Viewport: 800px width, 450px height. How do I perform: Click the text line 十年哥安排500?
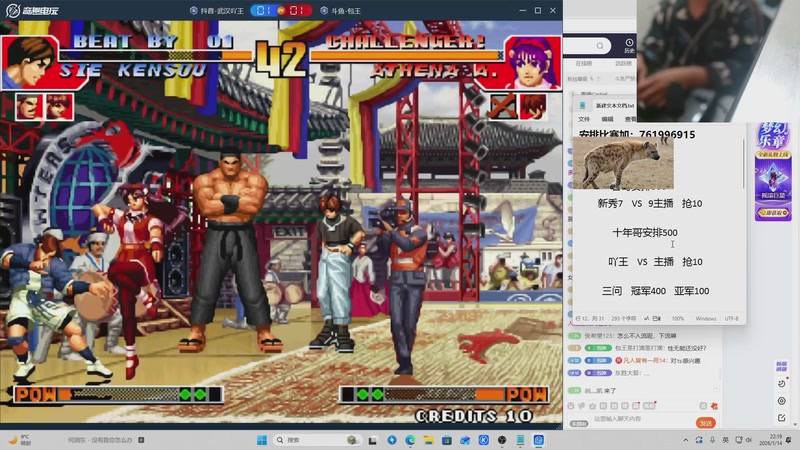[645, 233]
